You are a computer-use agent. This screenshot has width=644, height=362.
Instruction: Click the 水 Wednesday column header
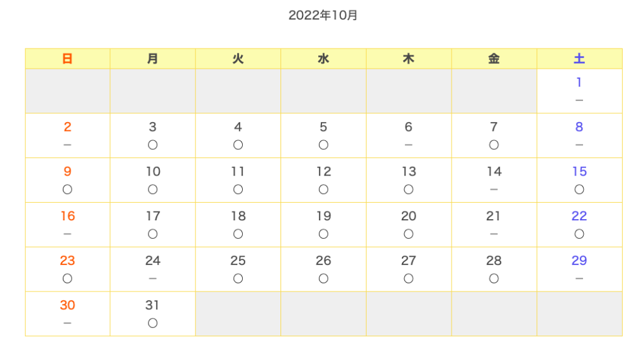pos(323,59)
